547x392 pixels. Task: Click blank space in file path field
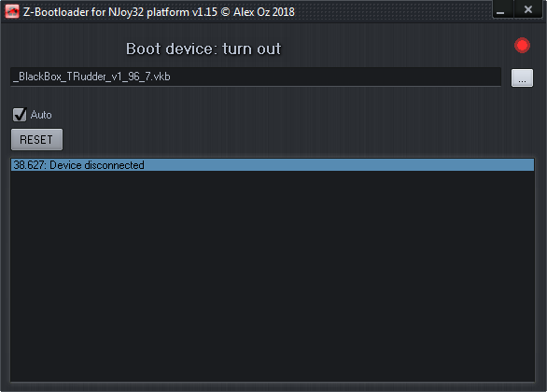[335, 77]
